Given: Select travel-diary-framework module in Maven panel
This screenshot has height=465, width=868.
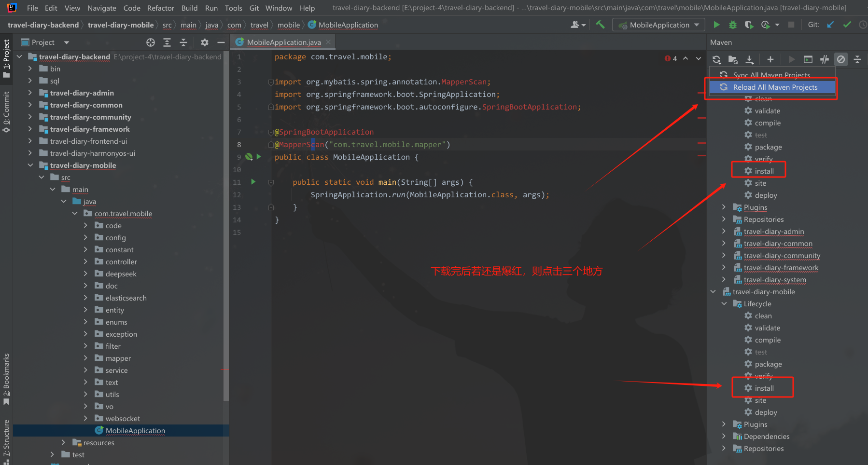Looking at the screenshot, I should click(781, 268).
